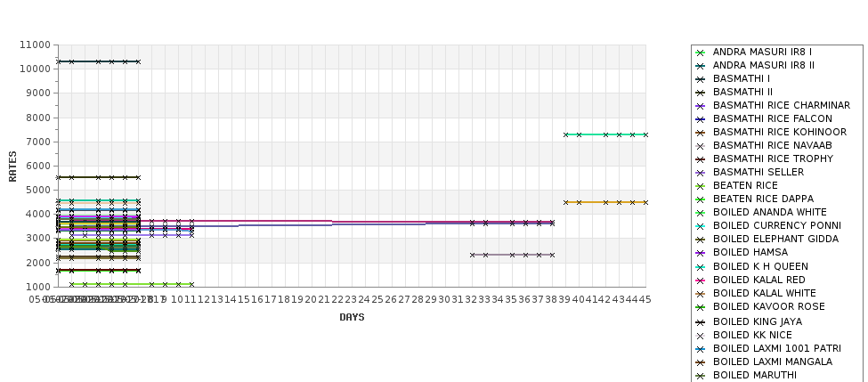Click the day 45 x-axis label

(x=645, y=299)
